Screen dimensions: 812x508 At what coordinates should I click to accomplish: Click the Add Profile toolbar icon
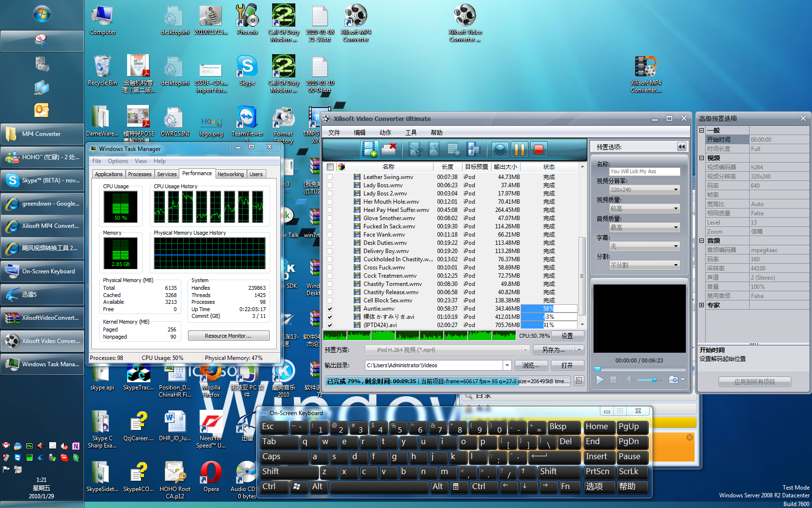coord(453,149)
